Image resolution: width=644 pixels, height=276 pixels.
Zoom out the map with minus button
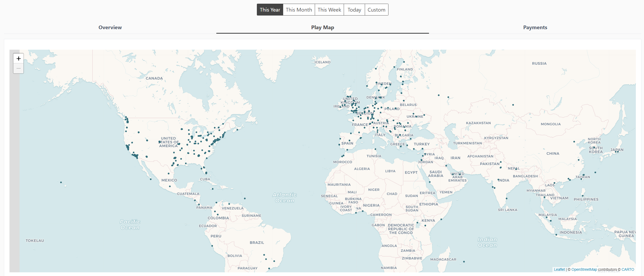(18, 68)
